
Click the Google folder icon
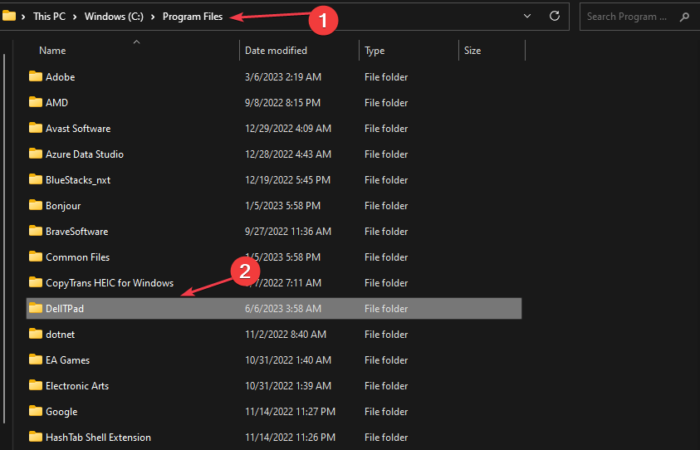(x=35, y=411)
